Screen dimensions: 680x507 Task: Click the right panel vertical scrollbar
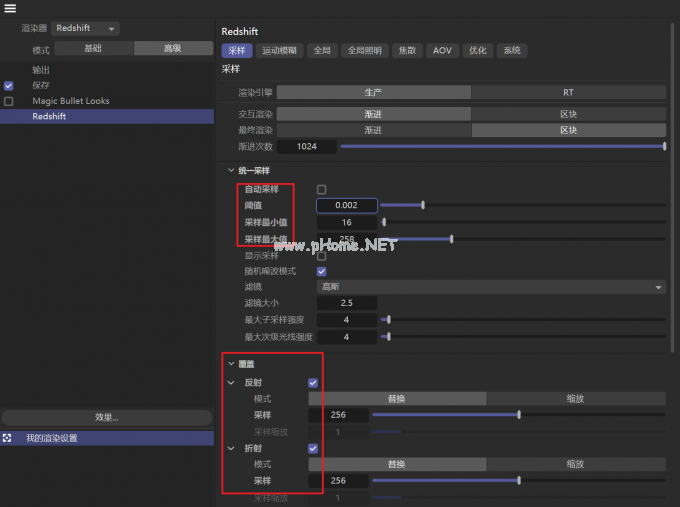tap(672, 186)
